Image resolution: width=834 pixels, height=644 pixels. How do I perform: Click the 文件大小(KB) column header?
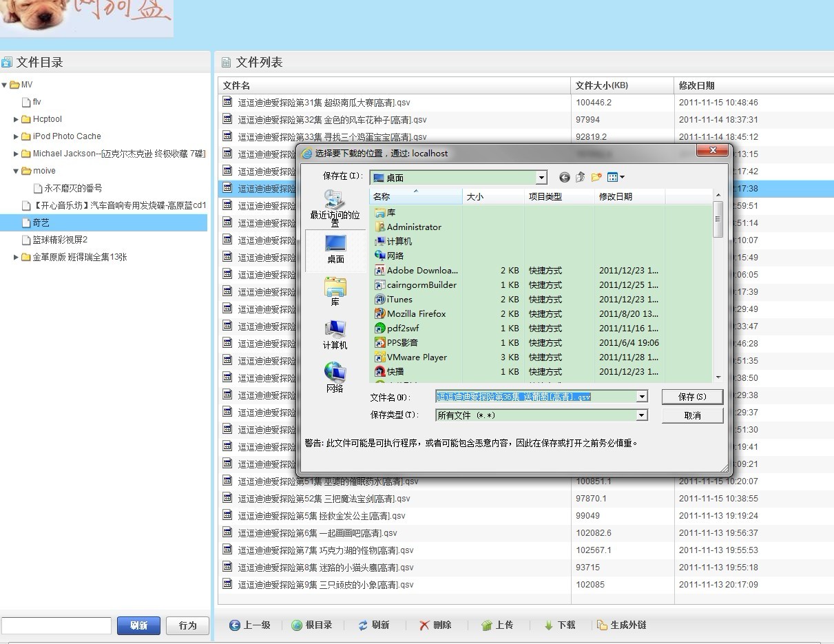pyautogui.click(x=622, y=85)
